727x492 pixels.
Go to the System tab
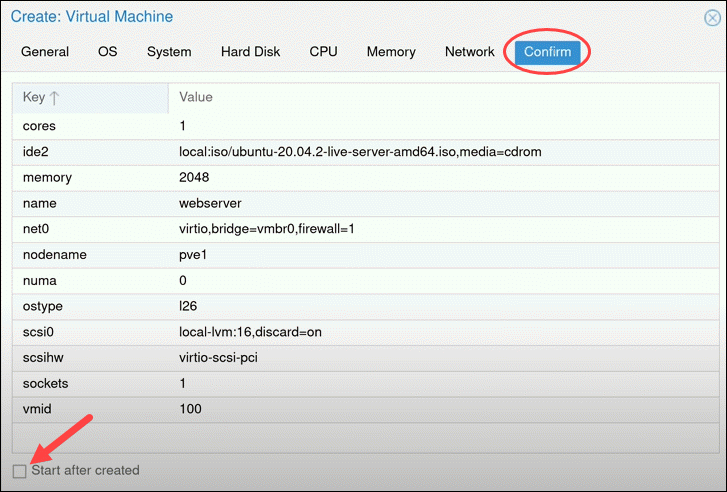click(169, 52)
